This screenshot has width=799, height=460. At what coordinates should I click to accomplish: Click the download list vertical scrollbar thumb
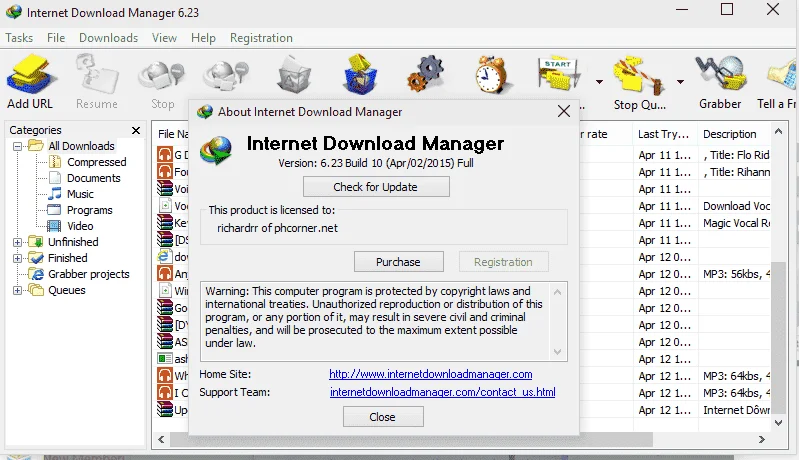pyautogui.click(x=778, y=336)
